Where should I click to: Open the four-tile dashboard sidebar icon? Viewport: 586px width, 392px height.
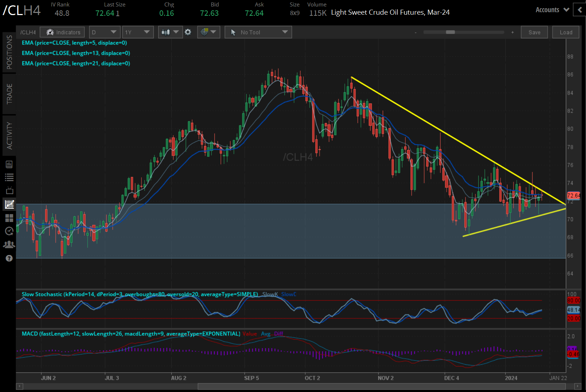[9, 218]
